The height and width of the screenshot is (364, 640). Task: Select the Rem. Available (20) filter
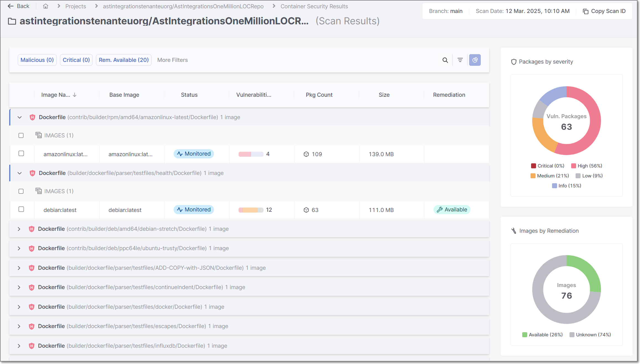(124, 60)
